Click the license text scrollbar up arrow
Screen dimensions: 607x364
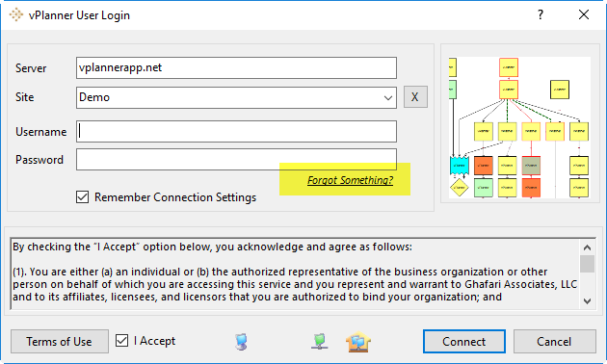[587, 247]
